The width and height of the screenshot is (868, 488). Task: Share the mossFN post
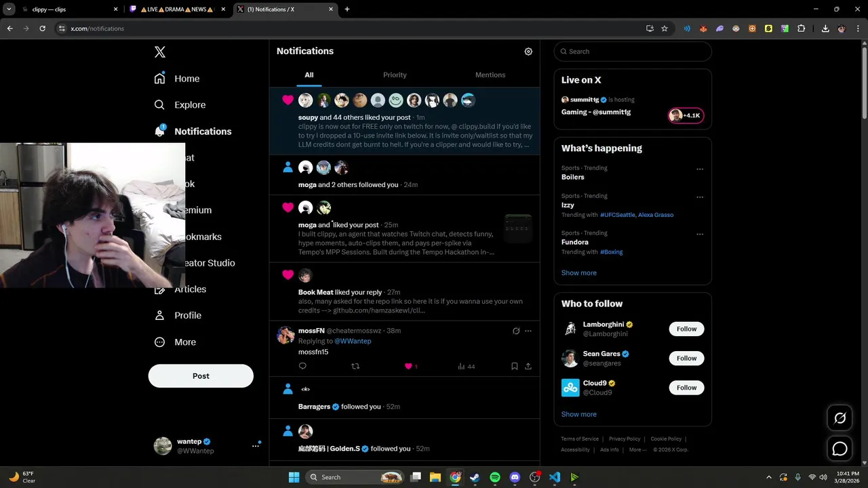point(528,366)
